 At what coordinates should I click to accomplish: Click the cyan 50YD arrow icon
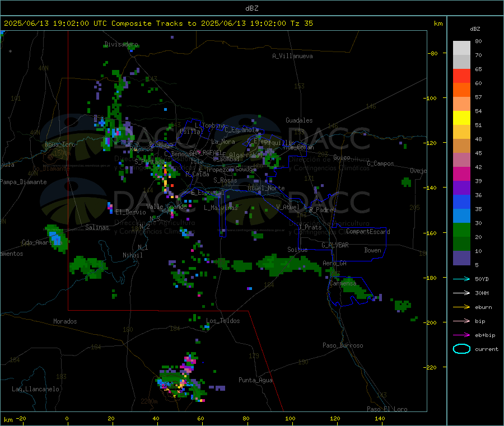461,279
